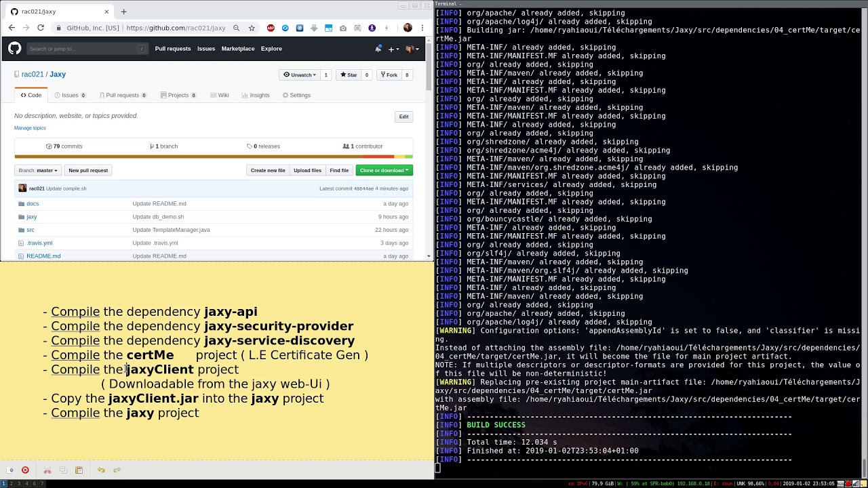Click the browser back arrow

click(12, 28)
